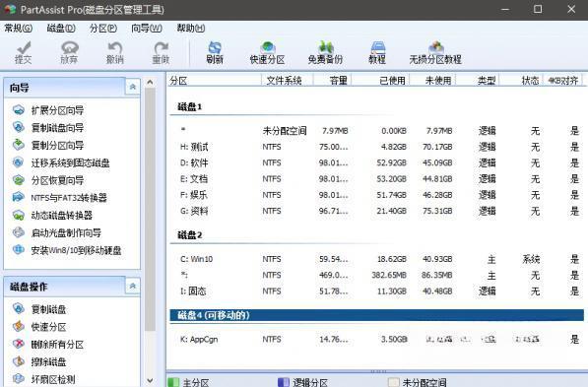This screenshot has width=588, height=387.
Task: Click the 重做 (redo) toolbar icon
Action: [161, 52]
